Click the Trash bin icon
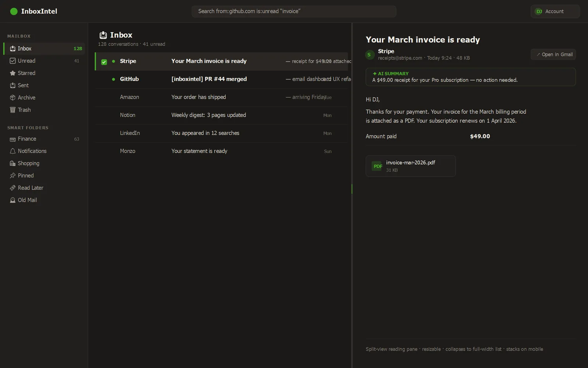 [x=13, y=110]
